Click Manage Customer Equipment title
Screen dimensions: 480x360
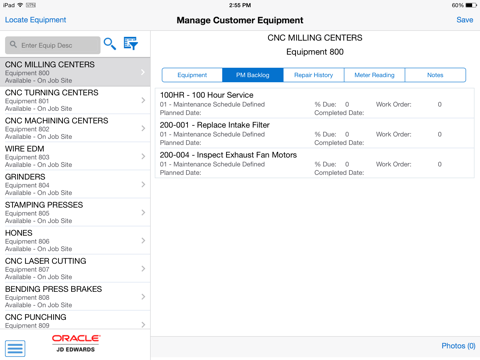coord(240,20)
